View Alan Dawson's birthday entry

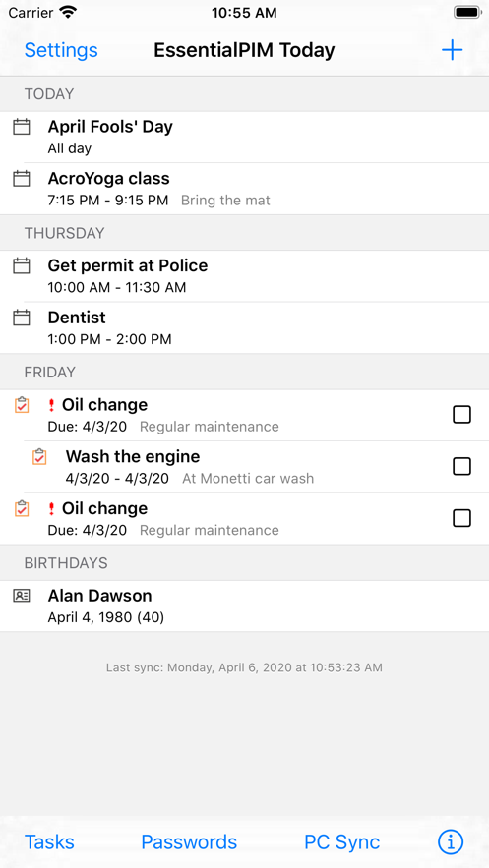coord(244,607)
